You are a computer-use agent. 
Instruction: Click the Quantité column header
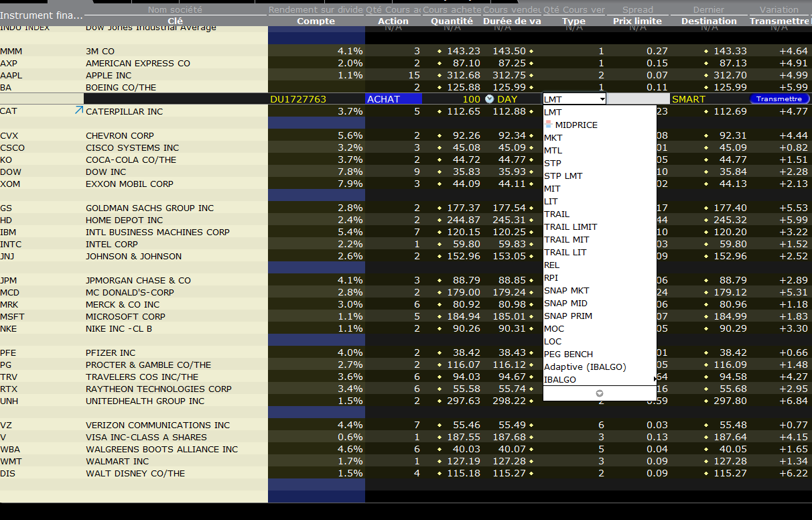tap(452, 21)
